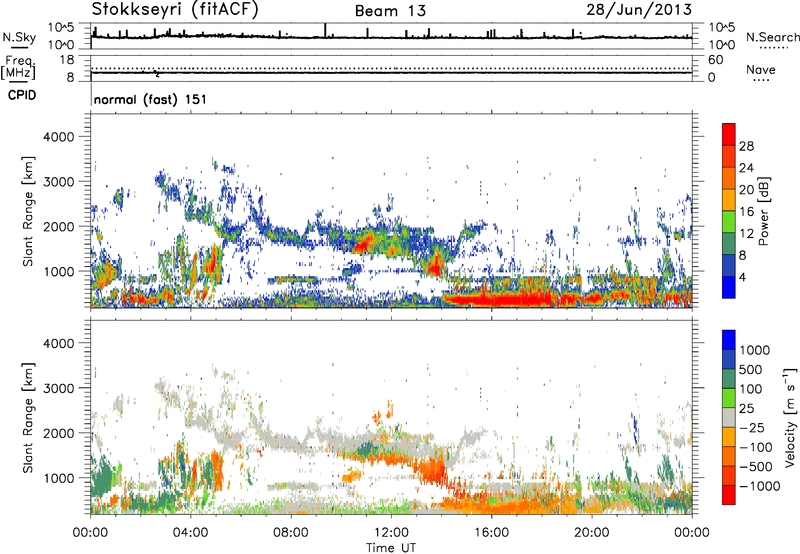Click the 60 tick on Nave axis
This screenshot has width=800, height=554.
tap(715, 60)
